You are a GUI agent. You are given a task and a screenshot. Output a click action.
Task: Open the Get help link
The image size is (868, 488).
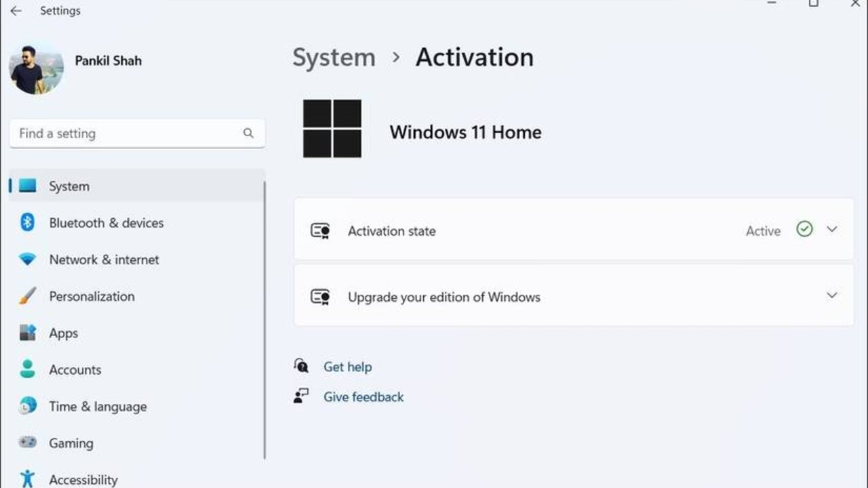click(347, 367)
